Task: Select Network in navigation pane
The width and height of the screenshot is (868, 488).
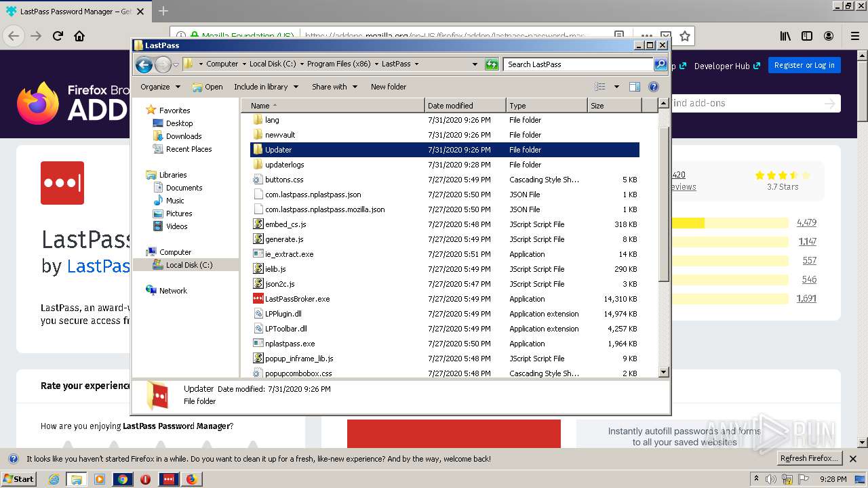Action: pos(173,291)
